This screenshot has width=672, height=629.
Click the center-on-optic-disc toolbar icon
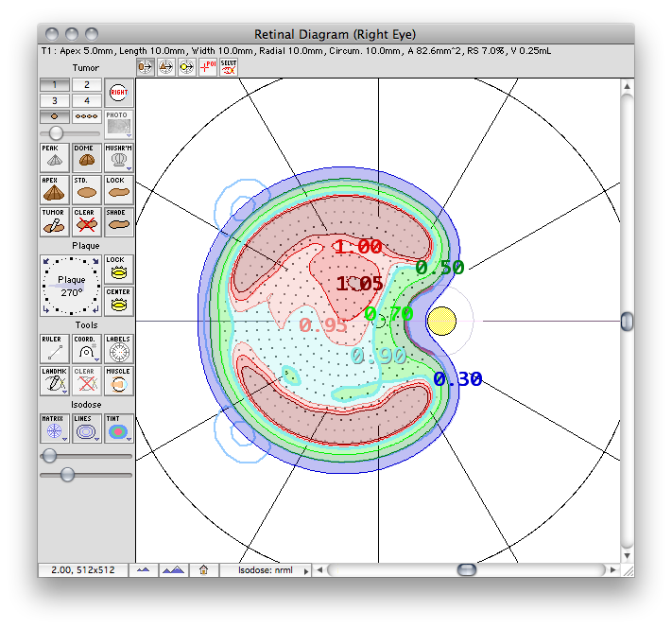click(186, 67)
